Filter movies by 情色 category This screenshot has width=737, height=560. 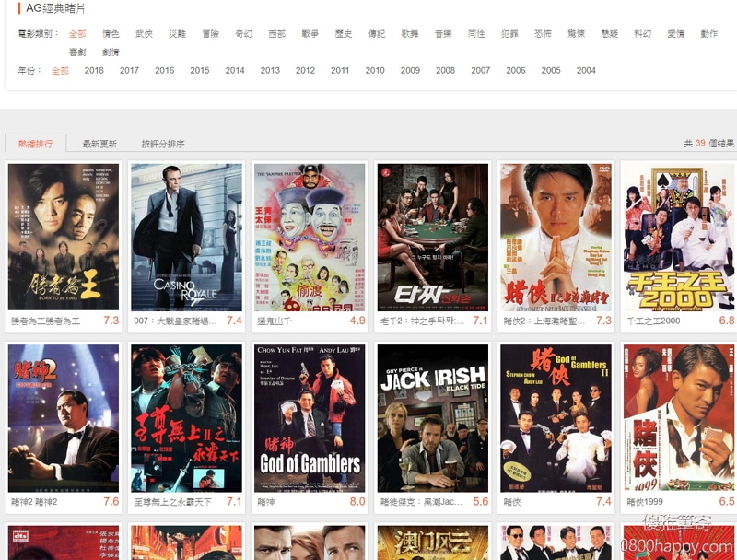[x=111, y=34]
